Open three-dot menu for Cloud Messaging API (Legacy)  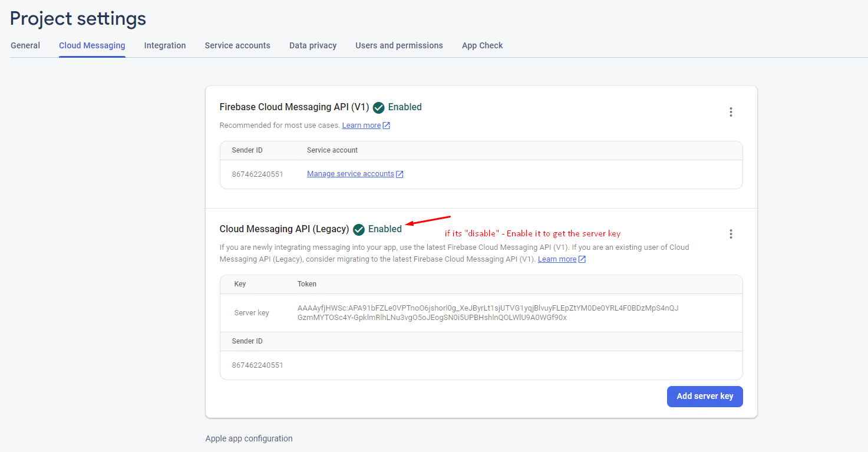coord(731,234)
